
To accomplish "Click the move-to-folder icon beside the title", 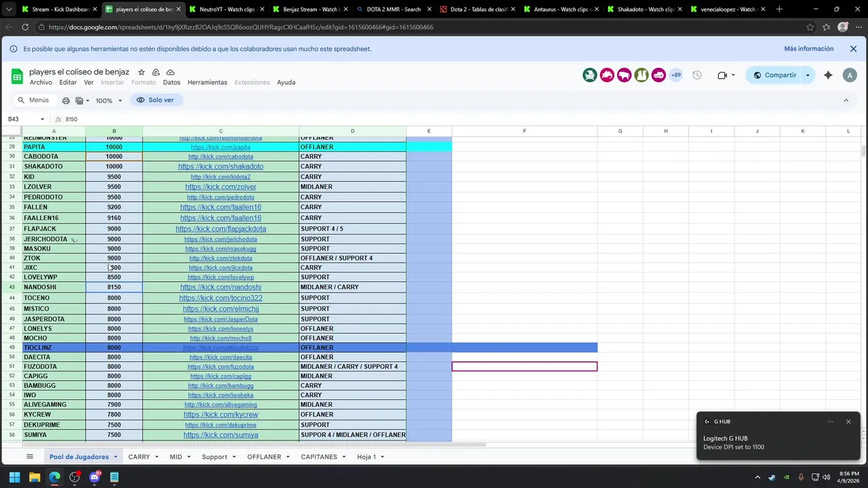I will (156, 73).
